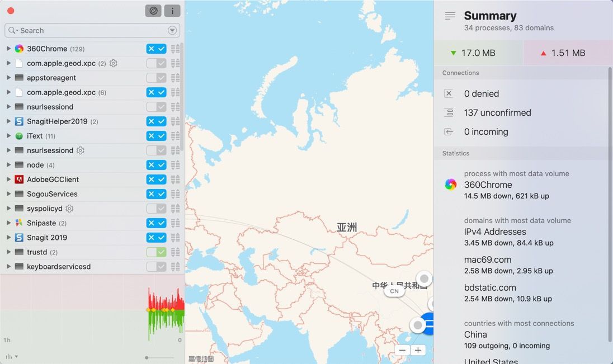The height and width of the screenshot is (364, 613).
Task: Toggle the rule switch for appstoreagent
Action: 157,78
